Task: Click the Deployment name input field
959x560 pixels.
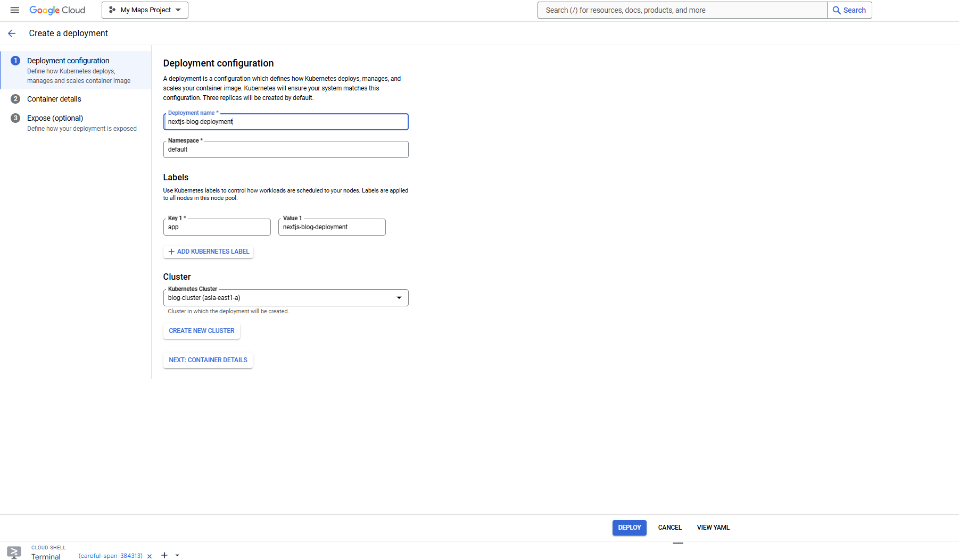Action: 286,122
